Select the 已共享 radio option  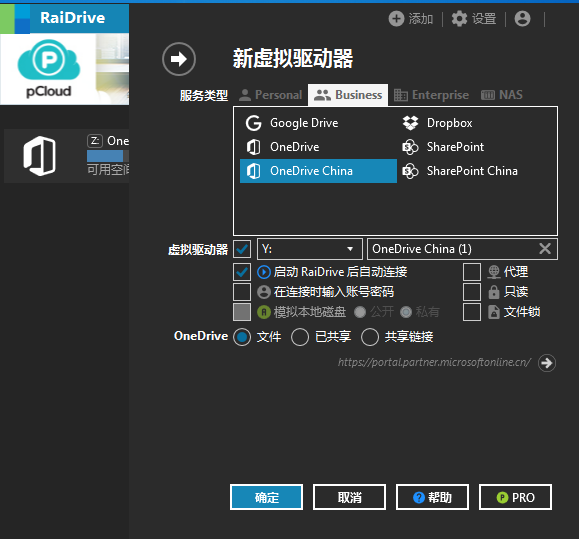[x=300, y=337]
